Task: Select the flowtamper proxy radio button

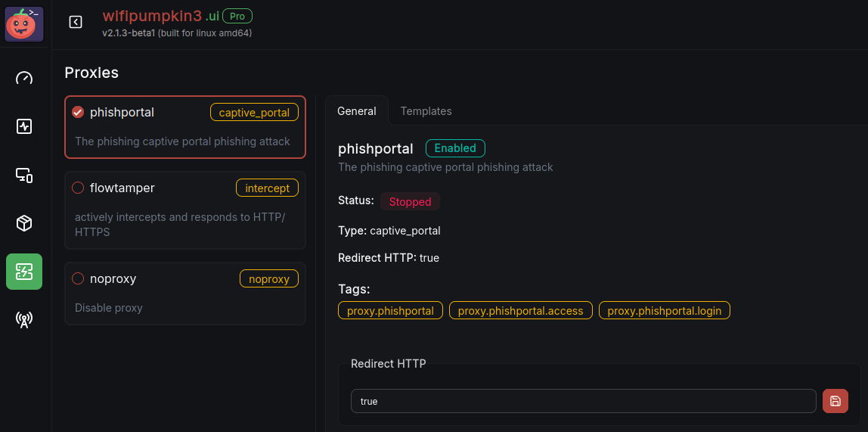Action: pyautogui.click(x=78, y=188)
